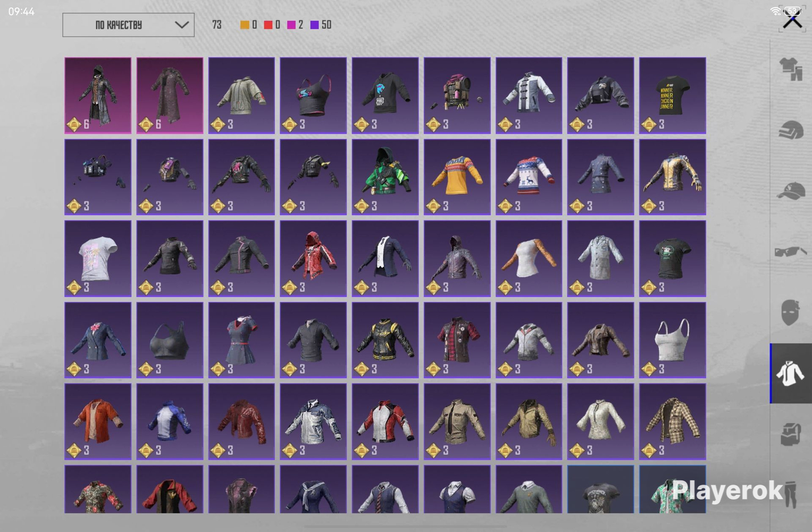
Task: Open the cap headwear category
Action: pyautogui.click(x=791, y=190)
